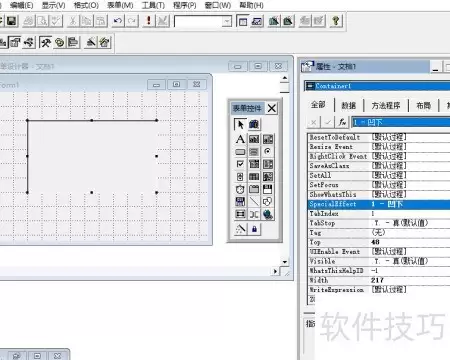
Task: Toggle the Builder Lock wand icon
Action: 240,229
